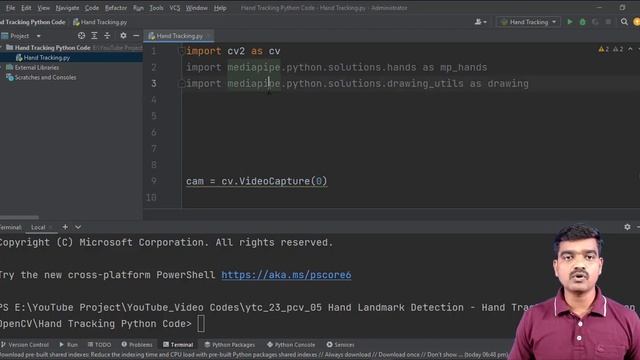Follow the https://aka.ms/pscore6 link
The width and height of the screenshot is (640, 360).
point(286,275)
